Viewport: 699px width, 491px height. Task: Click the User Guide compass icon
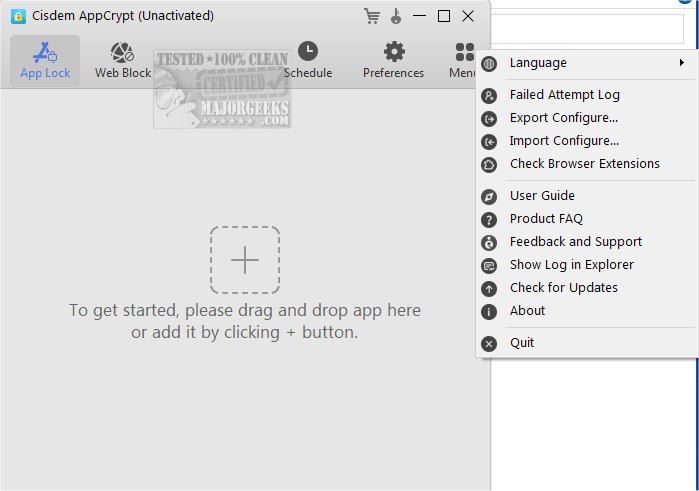[x=489, y=197]
